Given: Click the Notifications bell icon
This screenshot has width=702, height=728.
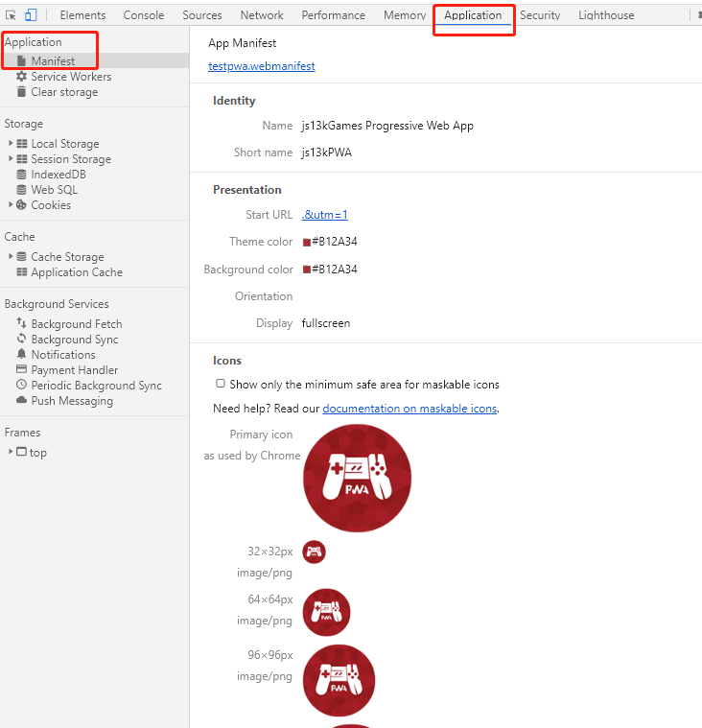Looking at the screenshot, I should pos(21,354).
